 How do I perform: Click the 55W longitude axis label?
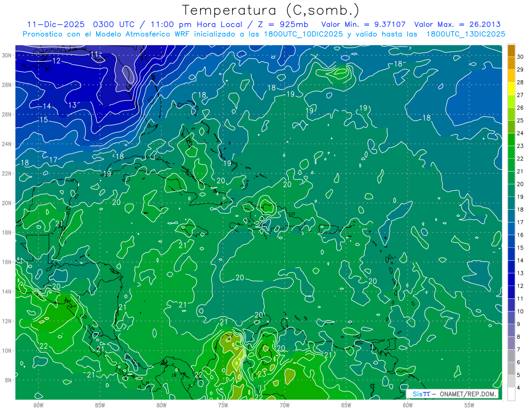point(469,405)
